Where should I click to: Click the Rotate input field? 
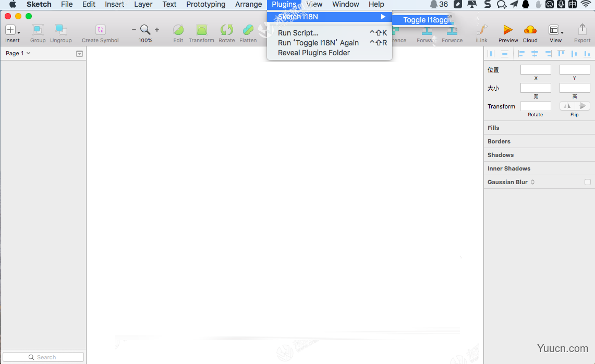(536, 106)
